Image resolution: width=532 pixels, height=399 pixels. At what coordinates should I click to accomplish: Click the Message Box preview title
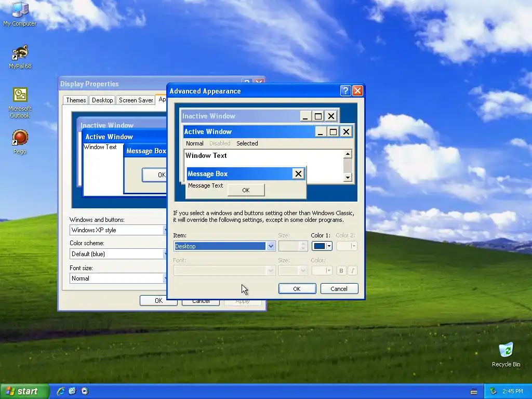207,174
